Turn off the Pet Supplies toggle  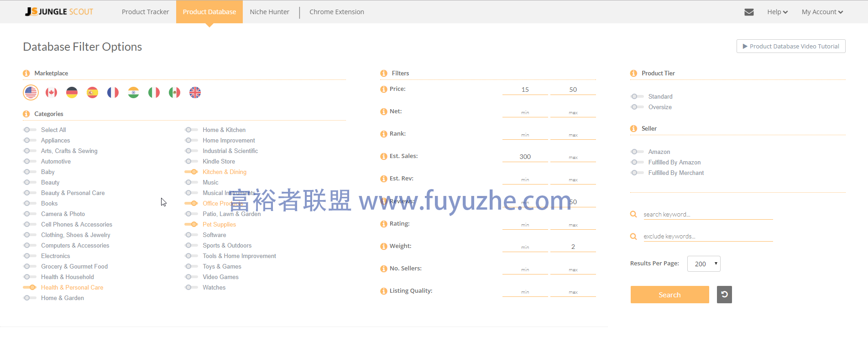(191, 224)
